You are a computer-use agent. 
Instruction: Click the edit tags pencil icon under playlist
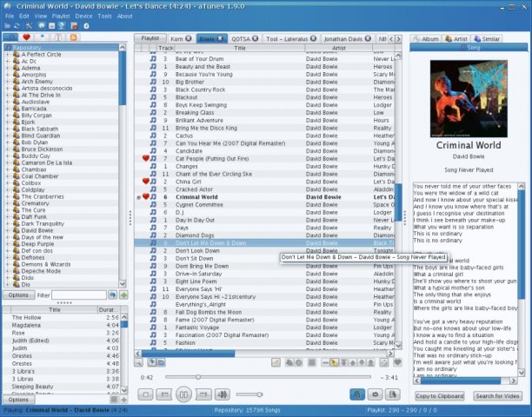[276, 362]
